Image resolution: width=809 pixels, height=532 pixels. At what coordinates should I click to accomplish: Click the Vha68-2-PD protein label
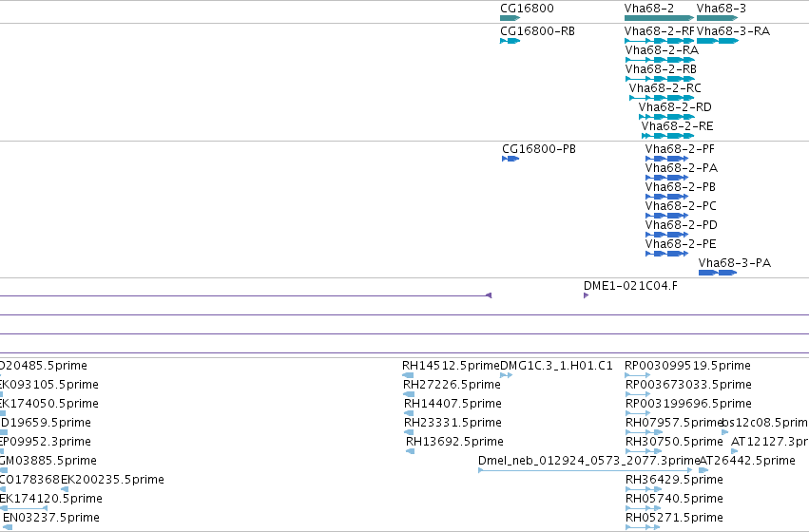pyautogui.click(x=681, y=225)
